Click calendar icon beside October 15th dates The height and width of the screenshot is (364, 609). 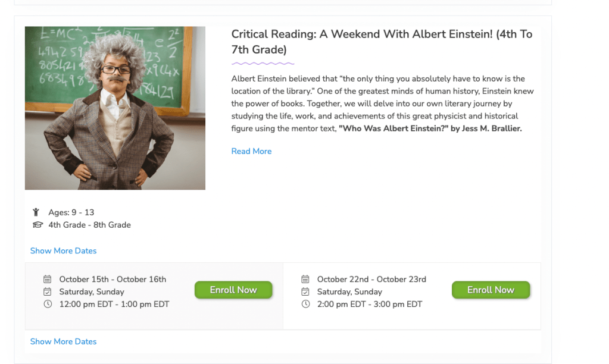(48, 279)
